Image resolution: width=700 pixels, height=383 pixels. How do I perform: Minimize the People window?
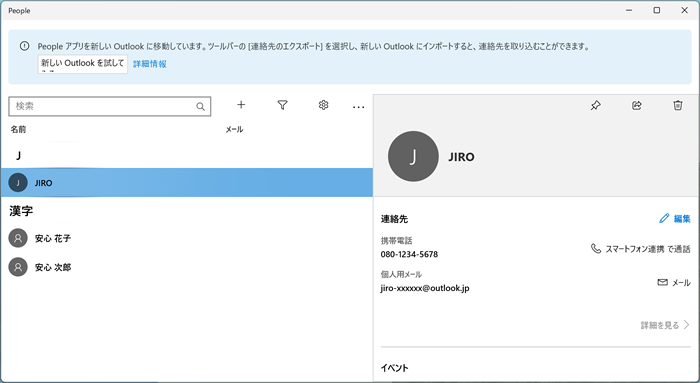629,10
